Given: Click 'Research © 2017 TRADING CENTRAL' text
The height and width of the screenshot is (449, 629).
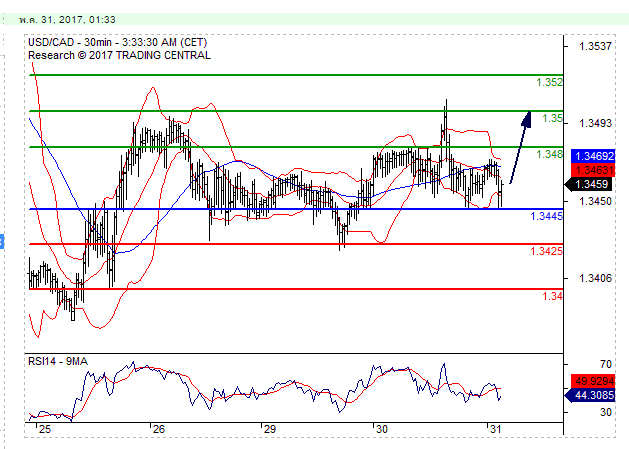Looking at the screenshot, I should (x=119, y=55).
